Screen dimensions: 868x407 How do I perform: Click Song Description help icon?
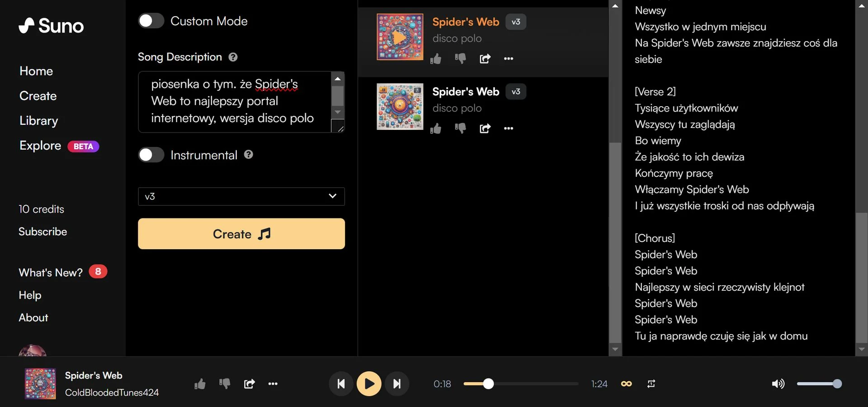point(233,57)
